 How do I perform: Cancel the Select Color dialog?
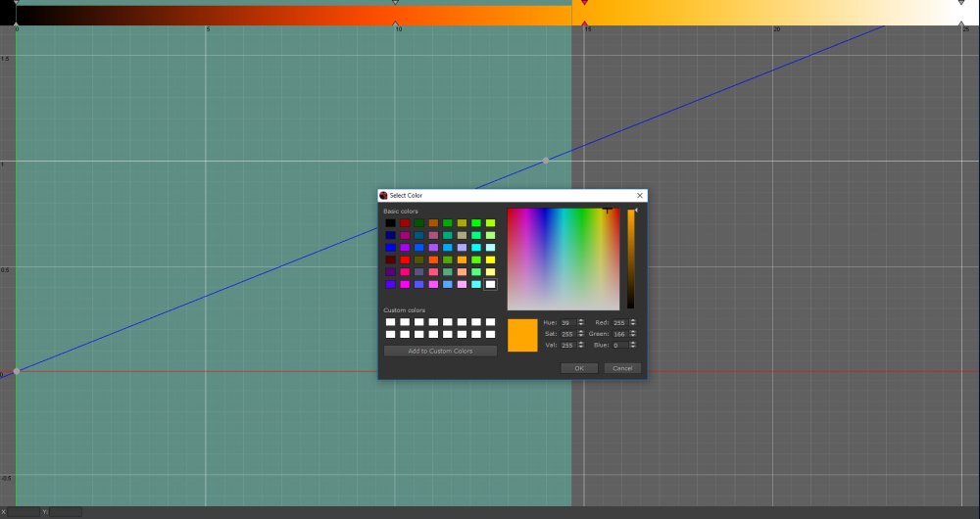pos(622,368)
